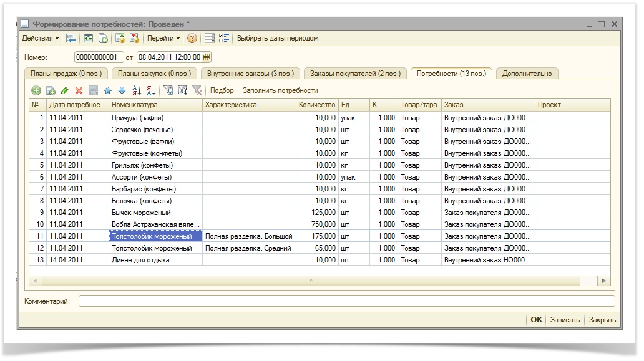Open the calendar picker beside the date field
Screen dimensions: 644x361
207,57
